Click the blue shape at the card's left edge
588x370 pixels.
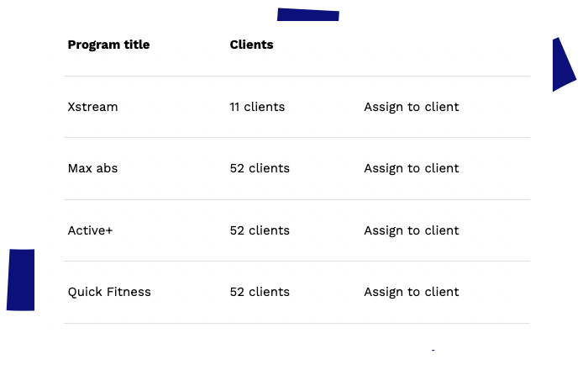pyautogui.click(x=20, y=279)
